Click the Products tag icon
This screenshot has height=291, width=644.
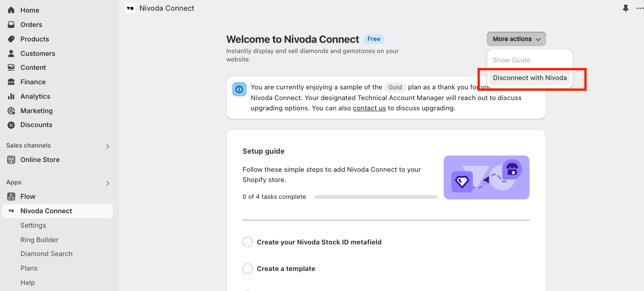click(11, 39)
